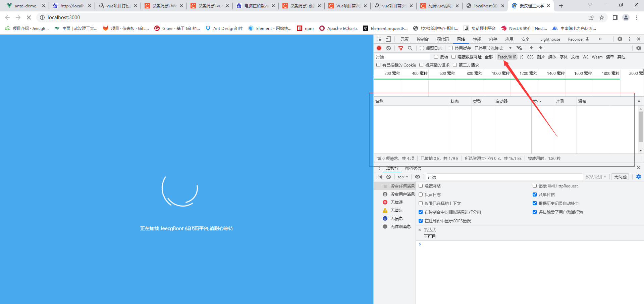The image size is (644, 304).
Task: Click the console live expression eye icon
Action: pos(418,177)
